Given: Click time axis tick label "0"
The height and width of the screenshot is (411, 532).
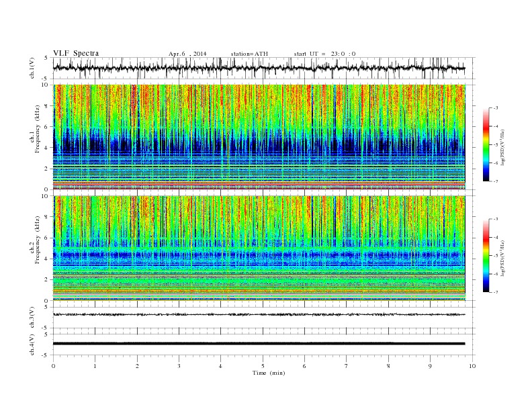Looking at the screenshot, I should (53, 366).
